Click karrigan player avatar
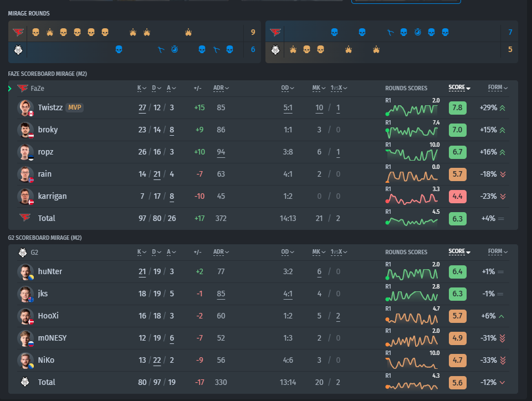The height and width of the screenshot is (401, 532). 25,196
